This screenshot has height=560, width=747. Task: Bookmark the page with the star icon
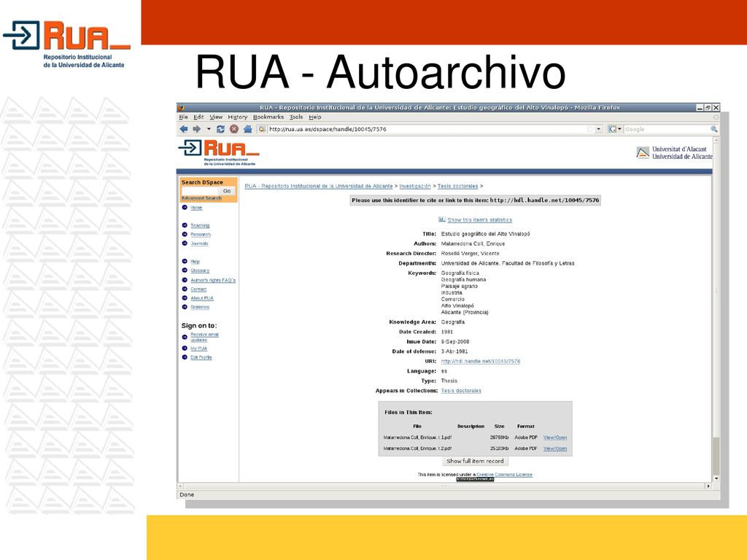click(x=590, y=129)
